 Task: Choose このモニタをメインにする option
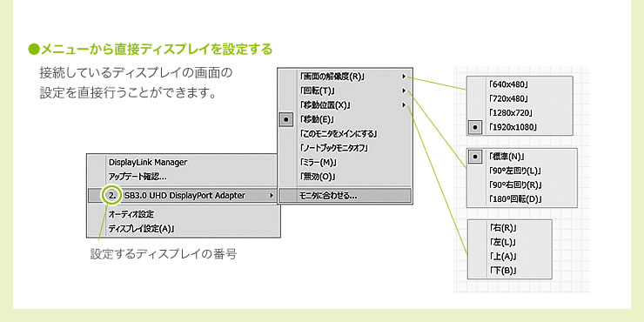pos(345,134)
